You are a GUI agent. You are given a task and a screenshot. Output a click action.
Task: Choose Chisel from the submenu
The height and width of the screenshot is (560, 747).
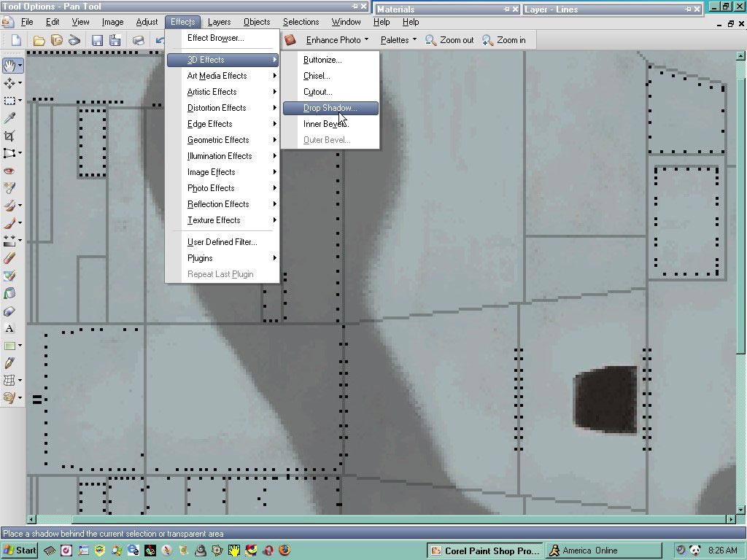click(x=330, y=76)
